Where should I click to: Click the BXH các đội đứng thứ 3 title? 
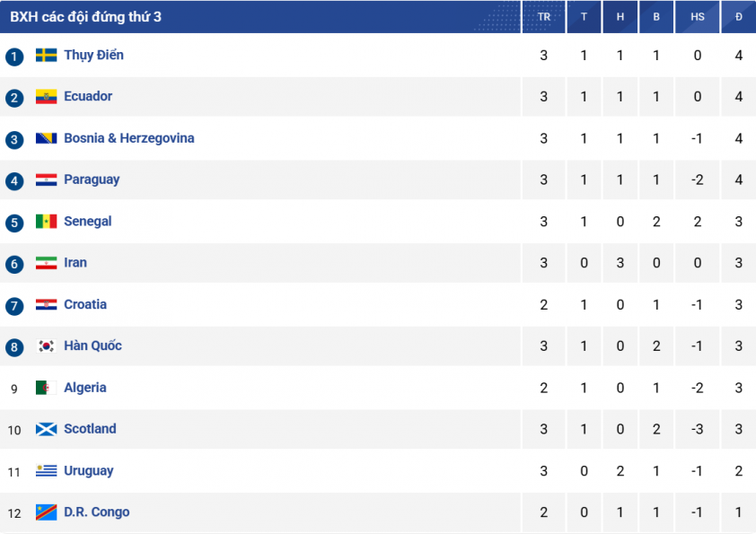86,17
